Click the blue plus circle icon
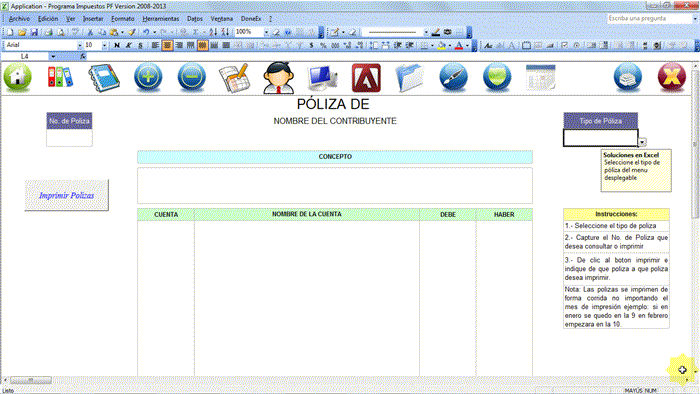 [x=148, y=77]
